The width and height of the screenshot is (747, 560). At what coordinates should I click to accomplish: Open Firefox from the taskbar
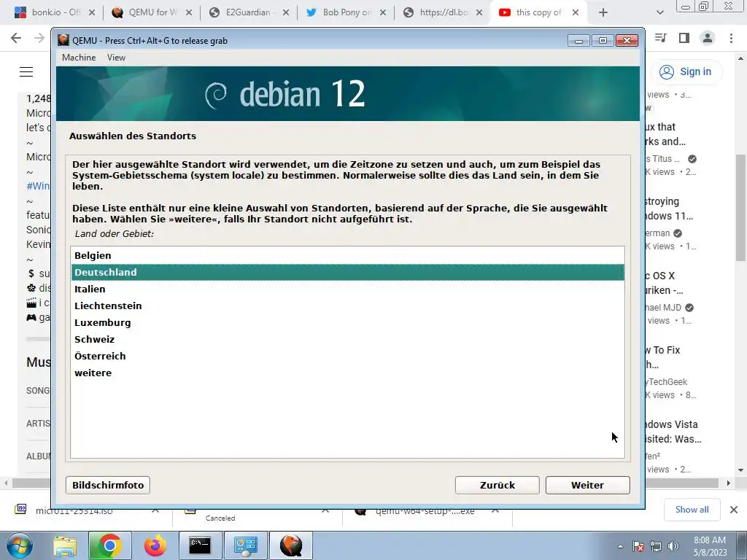click(x=155, y=545)
